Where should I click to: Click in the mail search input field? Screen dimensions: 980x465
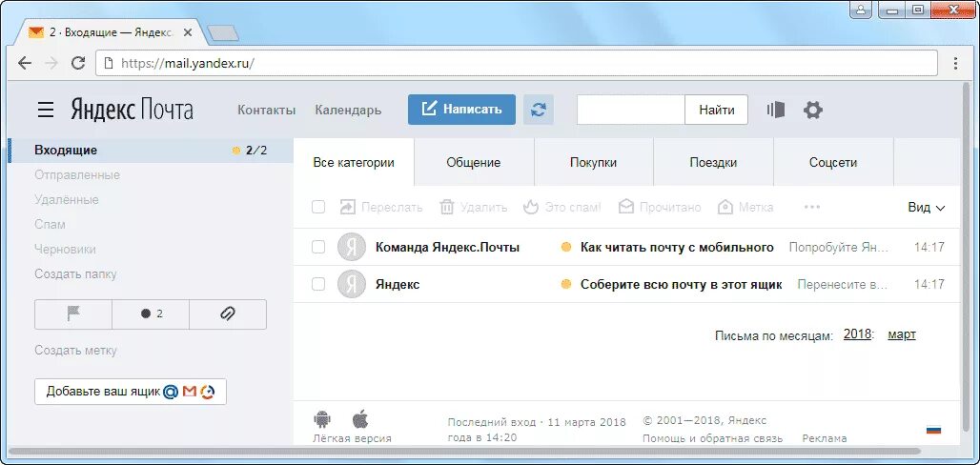(x=631, y=110)
